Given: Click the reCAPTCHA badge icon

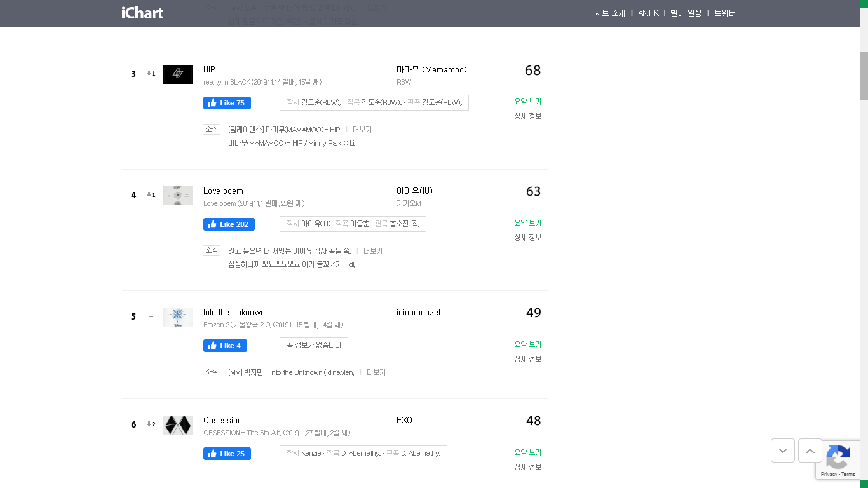Looking at the screenshot, I should (x=838, y=457).
